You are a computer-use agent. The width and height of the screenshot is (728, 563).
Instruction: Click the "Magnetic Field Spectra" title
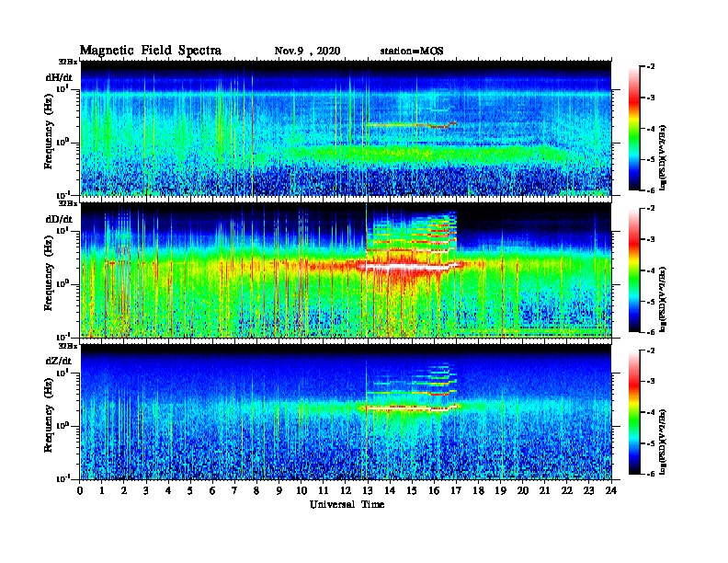151,51
